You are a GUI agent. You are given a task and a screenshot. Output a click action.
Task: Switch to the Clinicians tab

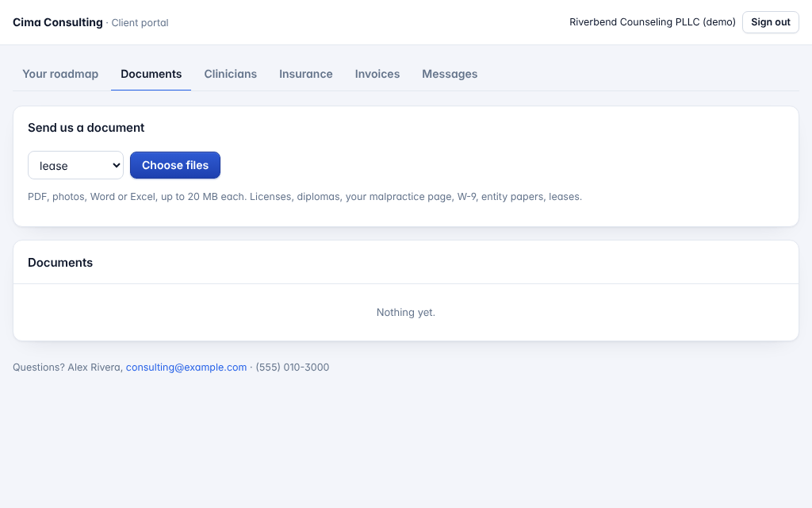point(231,74)
